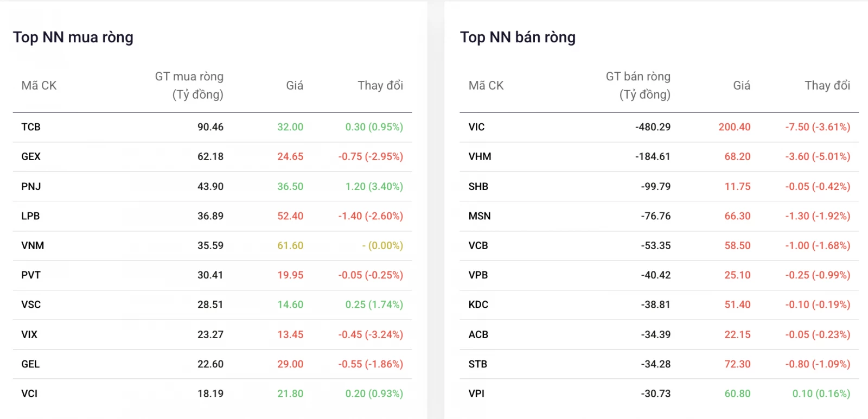868x419 pixels.
Task: Select VIC price 200.40
Action: coord(735,127)
